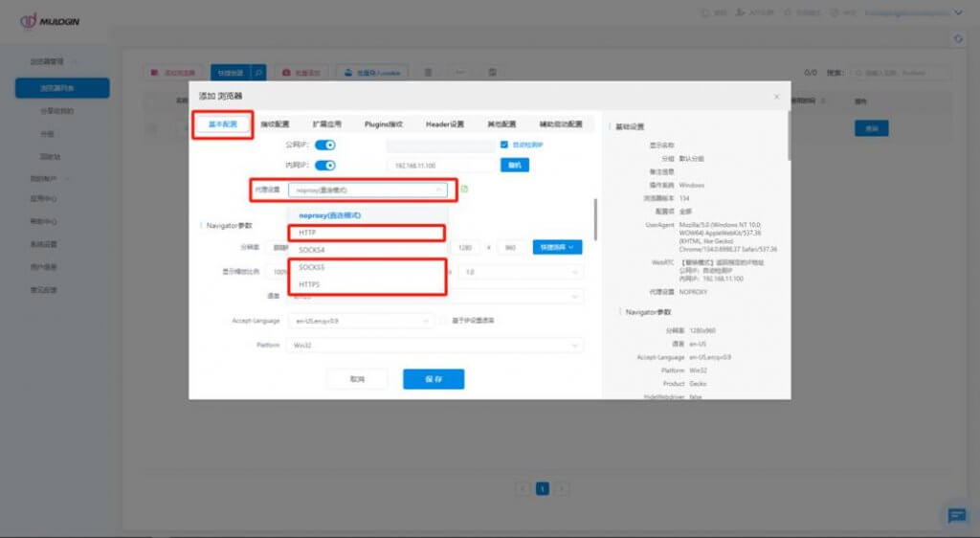The width and height of the screenshot is (980, 538).
Task: Close the Add Browser dialog
Action: coord(776,97)
